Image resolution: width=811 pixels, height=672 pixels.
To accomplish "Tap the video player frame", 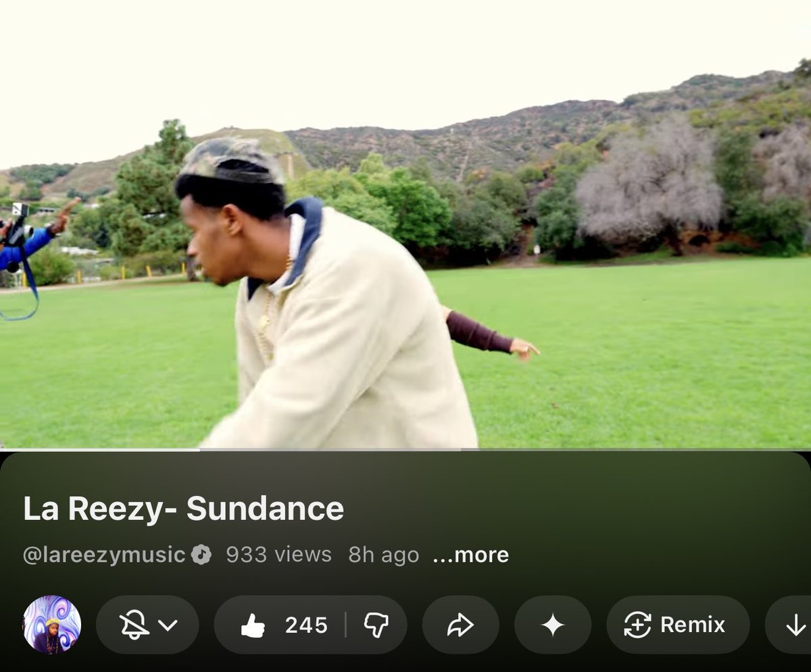I will click(405, 224).
